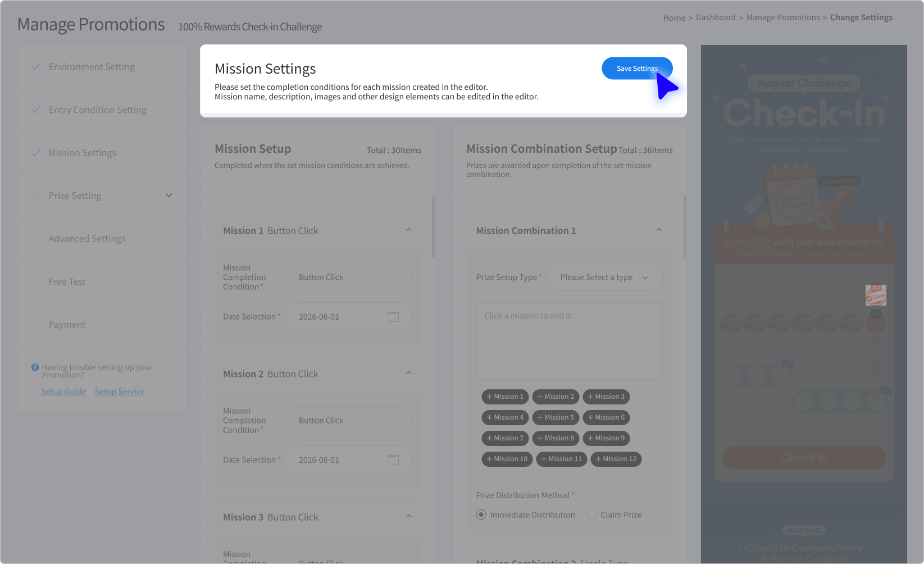
Task: Click Entry Condition Setting checkmark icon
Action: [x=35, y=110]
